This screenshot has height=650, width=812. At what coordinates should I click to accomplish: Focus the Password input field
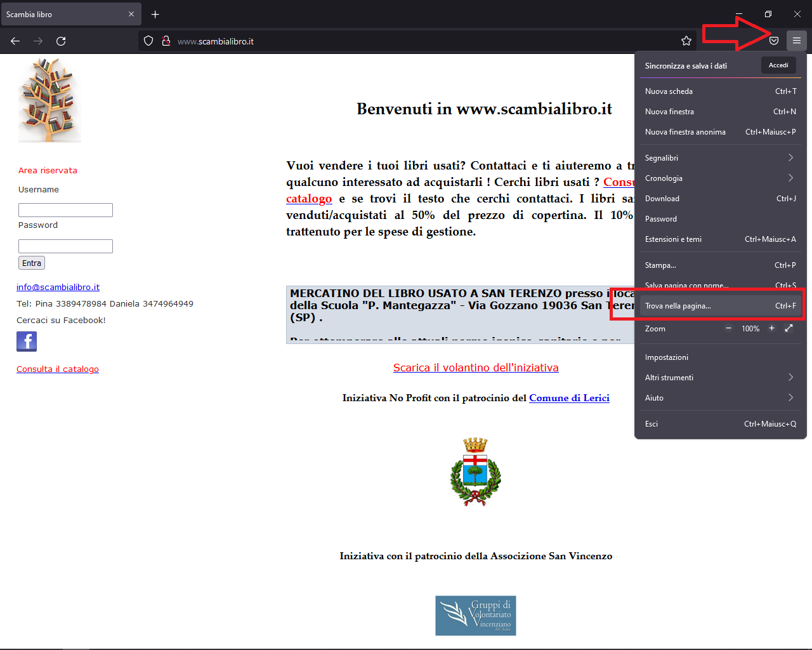click(65, 246)
